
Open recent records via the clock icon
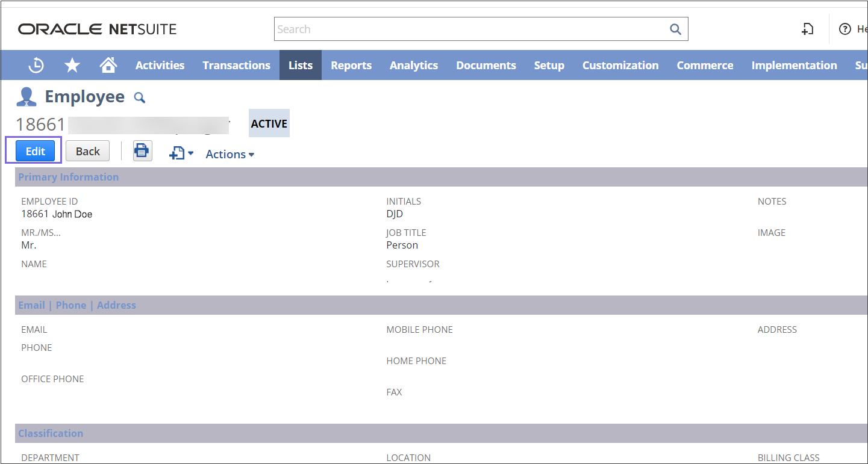point(36,65)
